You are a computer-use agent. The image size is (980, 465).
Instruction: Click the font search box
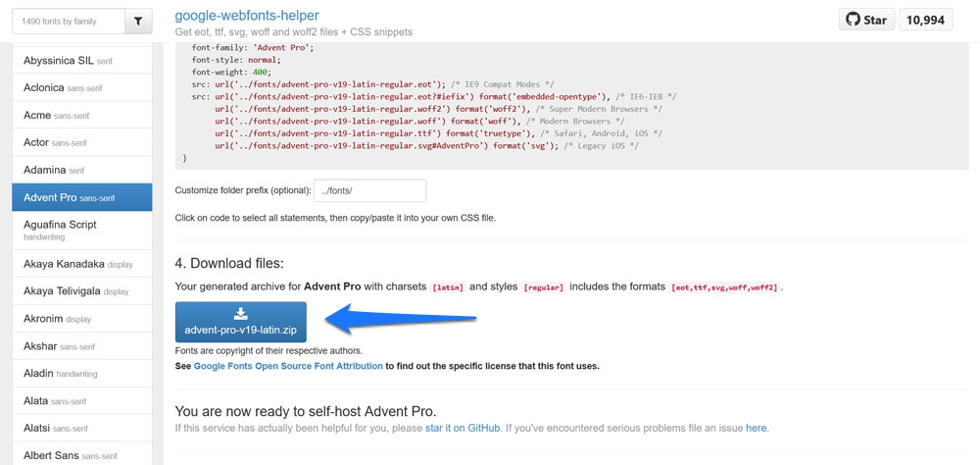click(68, 21)
